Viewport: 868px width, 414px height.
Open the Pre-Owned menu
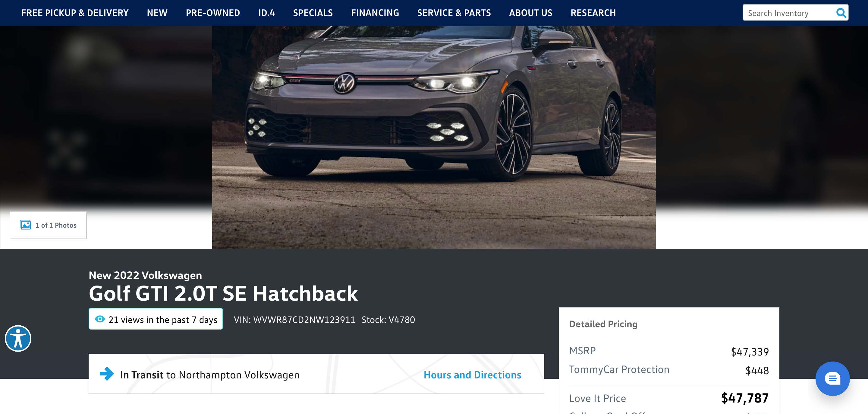212,13
